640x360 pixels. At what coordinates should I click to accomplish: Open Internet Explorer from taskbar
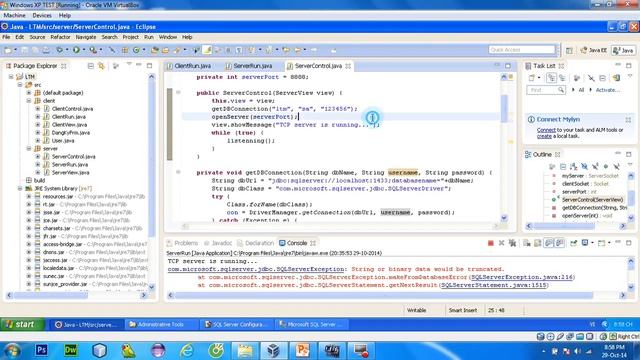187,351
